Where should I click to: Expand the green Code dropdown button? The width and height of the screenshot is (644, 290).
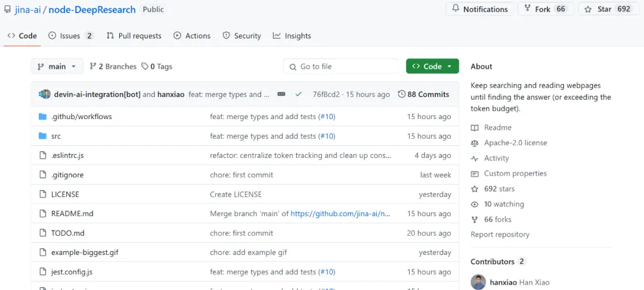point(432,67)
